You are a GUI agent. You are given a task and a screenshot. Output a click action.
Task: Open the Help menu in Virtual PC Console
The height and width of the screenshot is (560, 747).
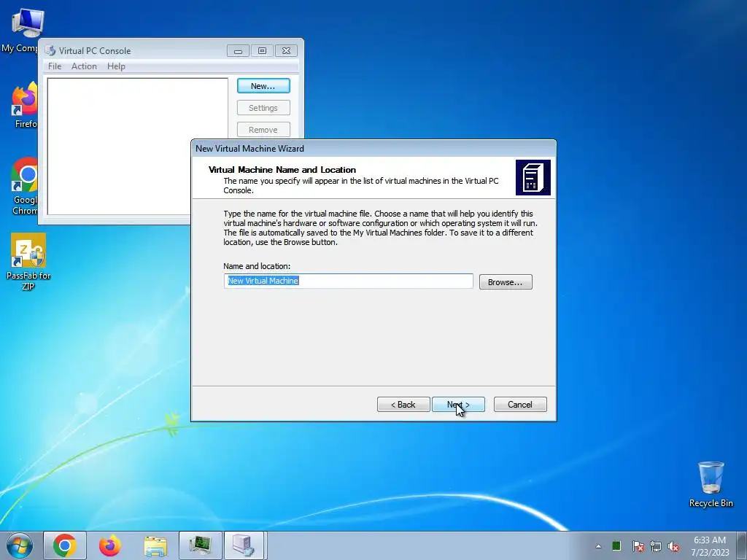tap(116, 66)
